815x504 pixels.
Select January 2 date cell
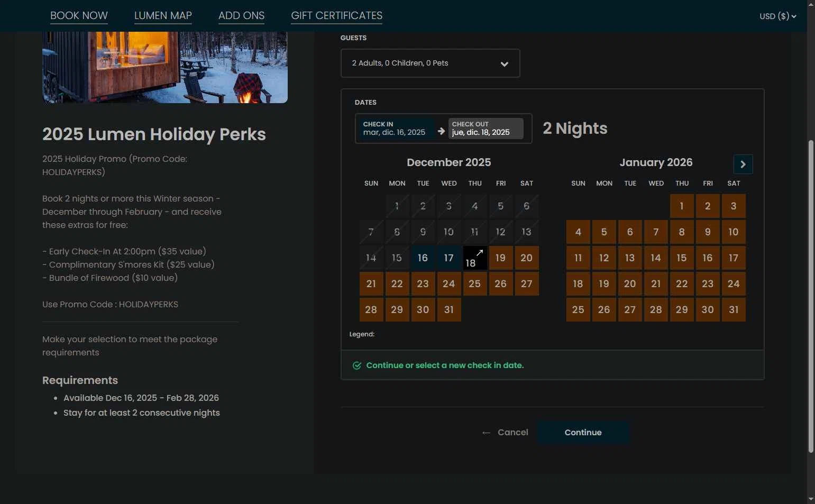pos(708,206)
